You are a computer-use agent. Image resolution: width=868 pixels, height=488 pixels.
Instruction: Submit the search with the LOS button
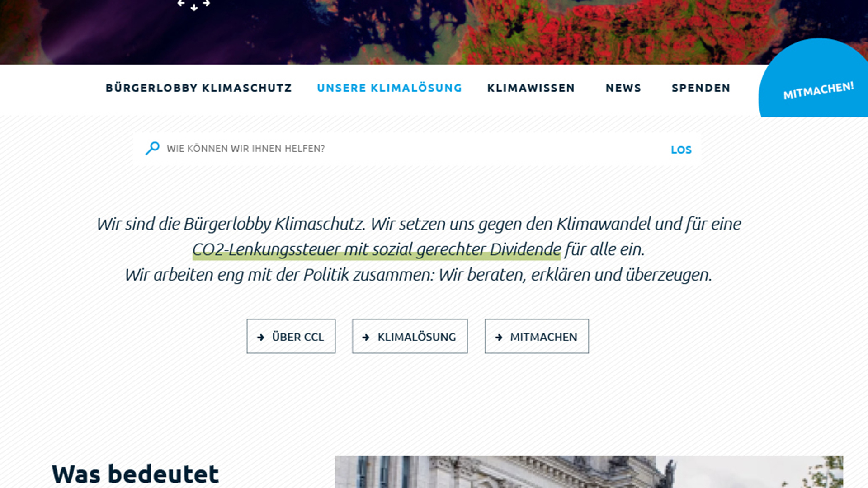[681, 150]
